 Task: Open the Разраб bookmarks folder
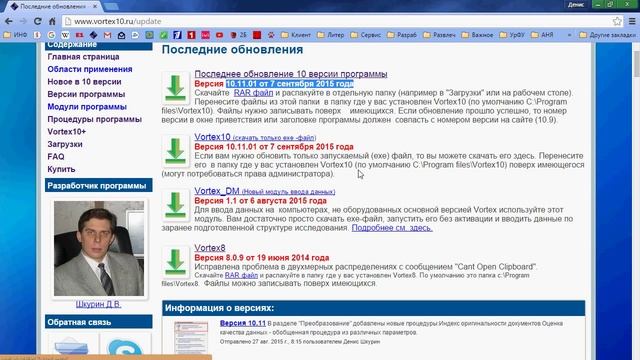click(x=402, y=35)
